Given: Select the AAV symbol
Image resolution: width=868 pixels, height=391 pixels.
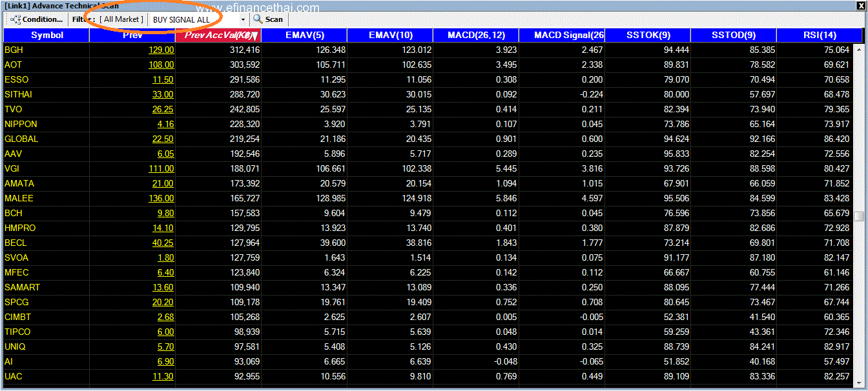Looking at the screenshot, I should [x=13, y=154].
